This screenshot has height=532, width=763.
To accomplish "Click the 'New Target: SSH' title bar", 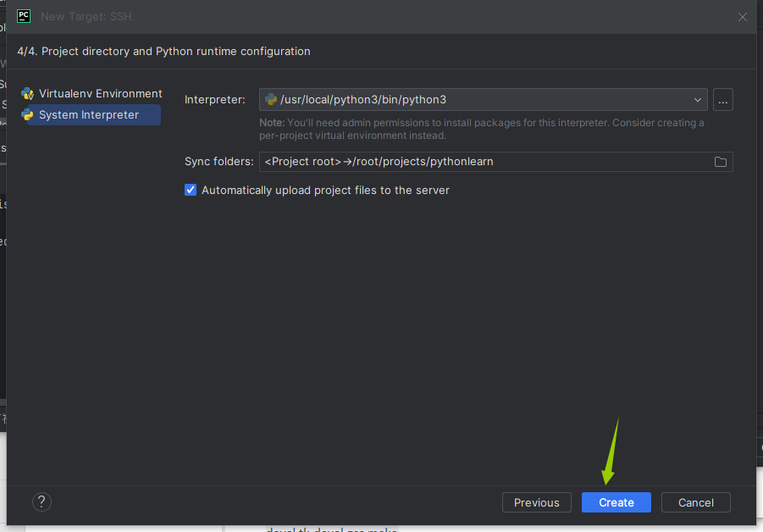I will coord(86,17).
